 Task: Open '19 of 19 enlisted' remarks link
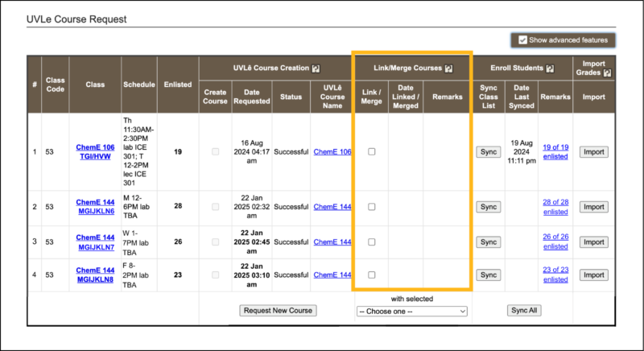[x=555, y=152]
